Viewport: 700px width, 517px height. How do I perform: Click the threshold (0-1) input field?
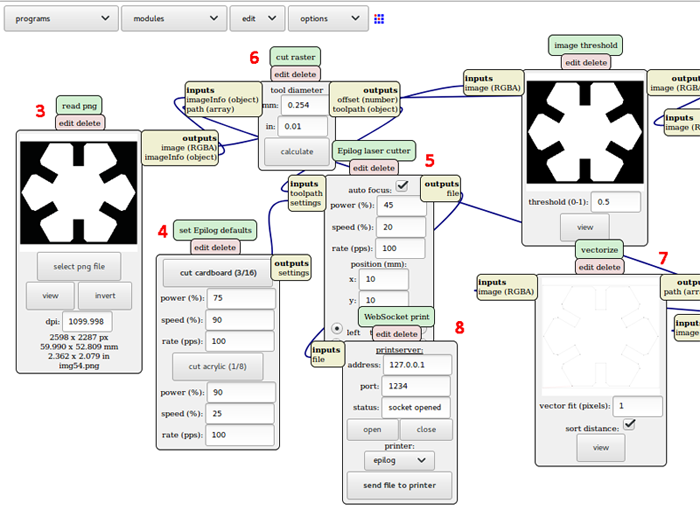pyautogui.click(x=616, y=202)
